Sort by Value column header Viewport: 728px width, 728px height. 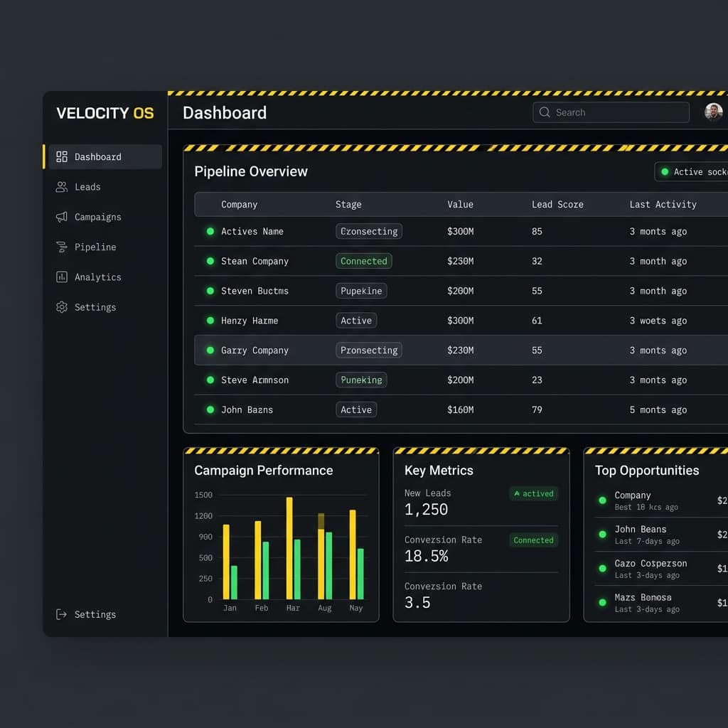pyautogui.click(x=460, y=204)
